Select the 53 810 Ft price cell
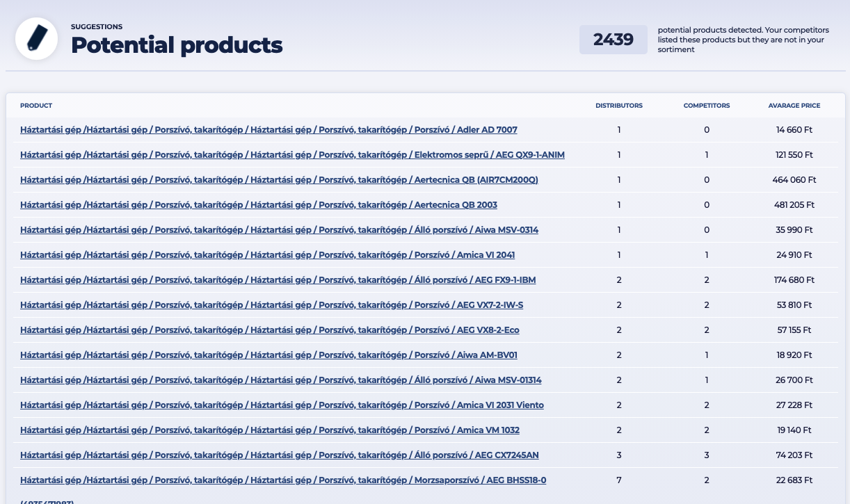 [794, 305]
